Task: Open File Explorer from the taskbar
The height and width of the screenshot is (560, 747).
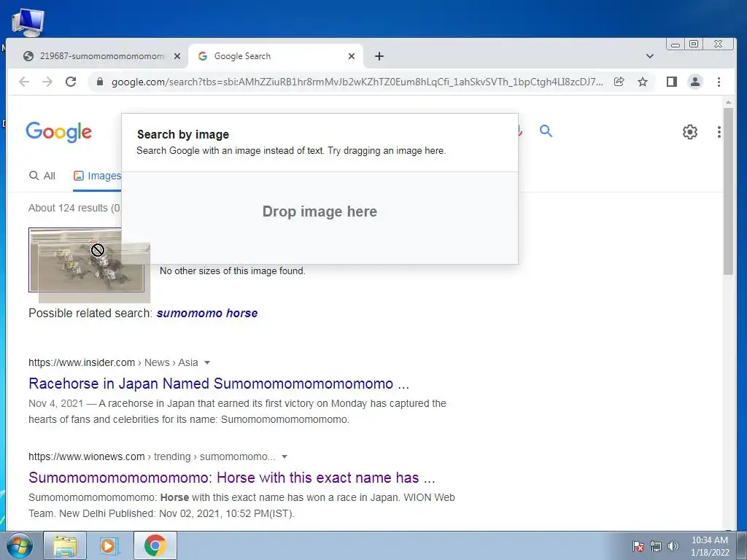Action: pos(65,545)
